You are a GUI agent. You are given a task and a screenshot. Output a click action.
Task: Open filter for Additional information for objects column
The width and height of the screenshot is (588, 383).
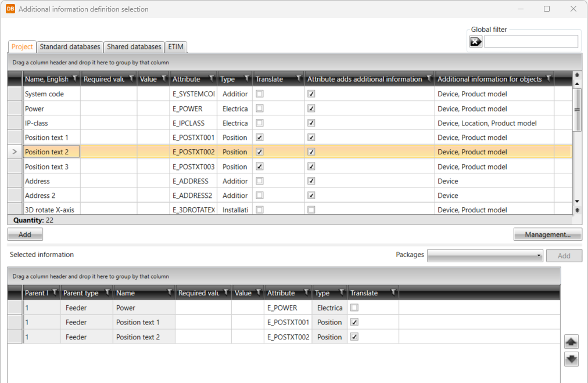(x=547, y=79)
